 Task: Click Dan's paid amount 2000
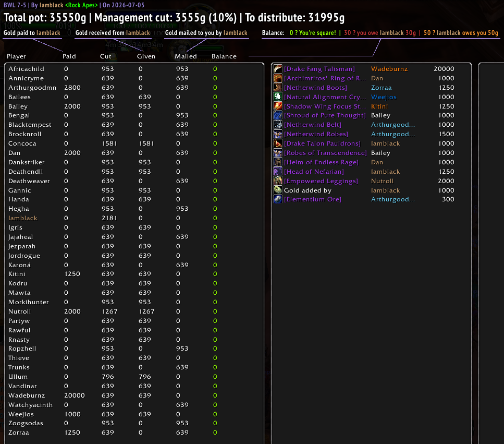(72, 153)
